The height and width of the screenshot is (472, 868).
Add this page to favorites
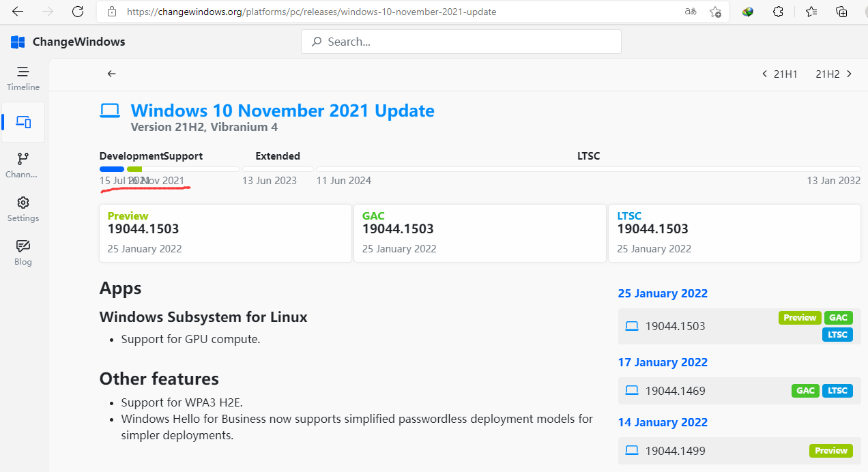tap(715, 12)
